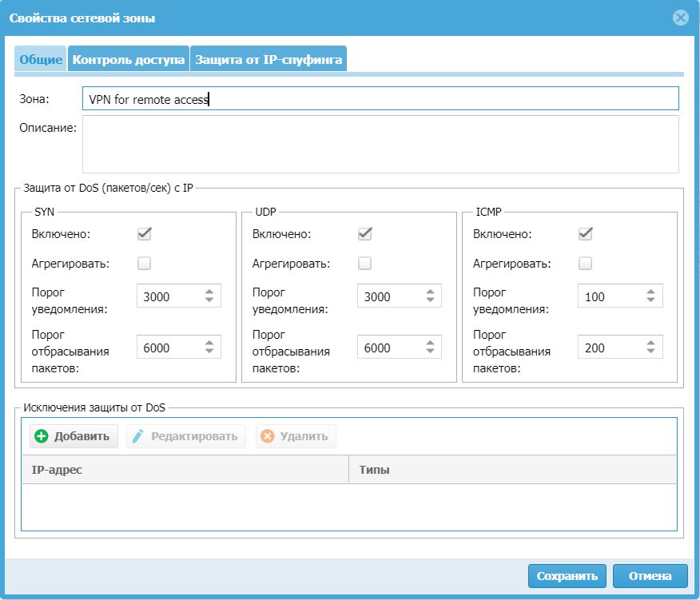Increase SYN packet drop threshold up arrow
700x600 pixels.
coord(209,343)
